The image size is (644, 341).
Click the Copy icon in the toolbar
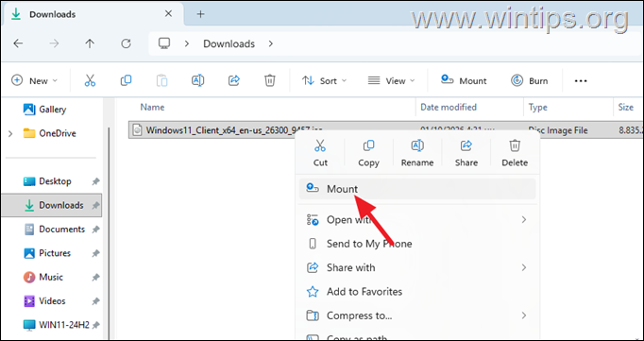[x=127, y=80]
